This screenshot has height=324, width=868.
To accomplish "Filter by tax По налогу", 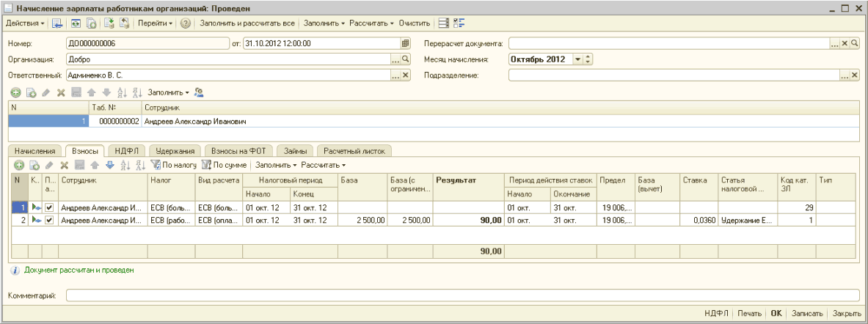I will point(174,165).
